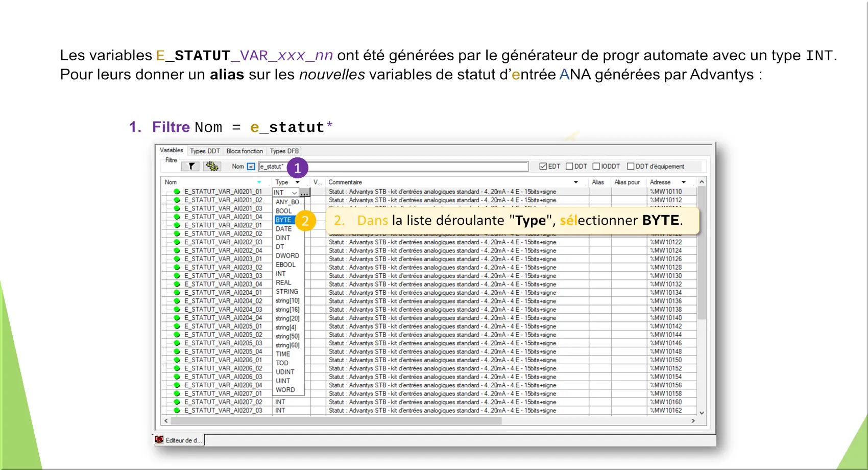
Task: Click green variable icon of E_STATUT_VAR_AI0202_01
Action: (x=177, y=225)
